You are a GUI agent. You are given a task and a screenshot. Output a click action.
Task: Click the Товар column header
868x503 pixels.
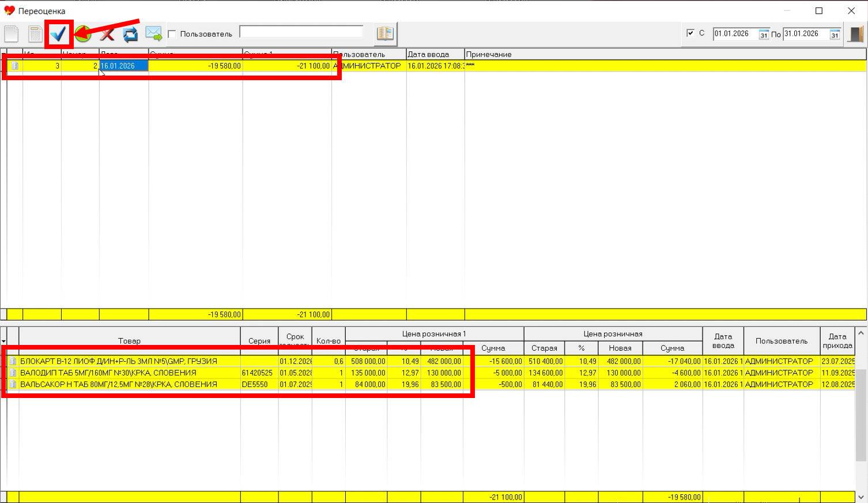[x=129, y=341]
